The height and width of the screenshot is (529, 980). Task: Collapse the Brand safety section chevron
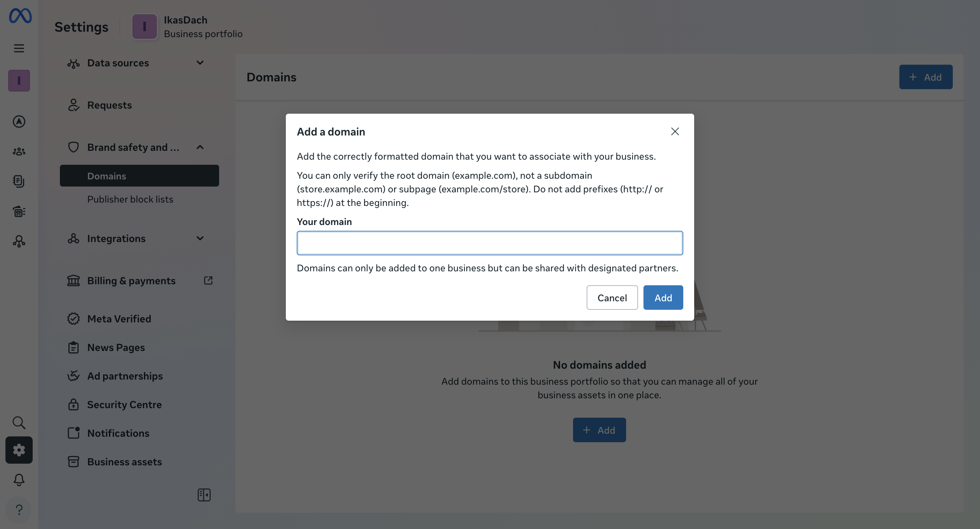[x=200, y=147]
